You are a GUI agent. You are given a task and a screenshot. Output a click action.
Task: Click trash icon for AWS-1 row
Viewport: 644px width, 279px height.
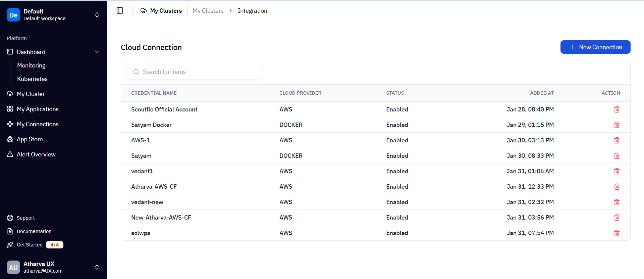click(616, 140)
